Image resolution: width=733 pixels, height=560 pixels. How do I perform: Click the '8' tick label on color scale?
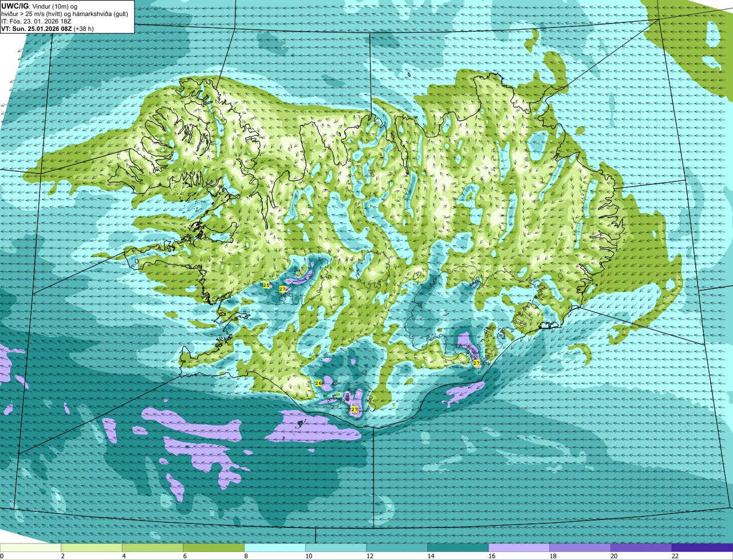246,556
